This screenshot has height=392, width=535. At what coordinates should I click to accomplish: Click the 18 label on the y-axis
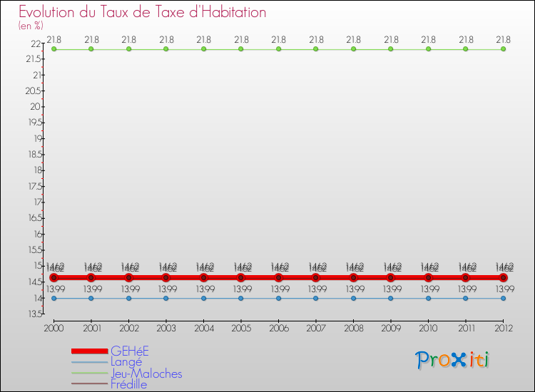(36, 170)
